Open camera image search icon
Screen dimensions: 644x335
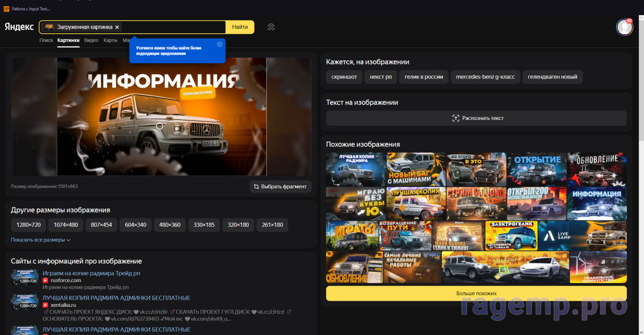[x=271, y=27]
